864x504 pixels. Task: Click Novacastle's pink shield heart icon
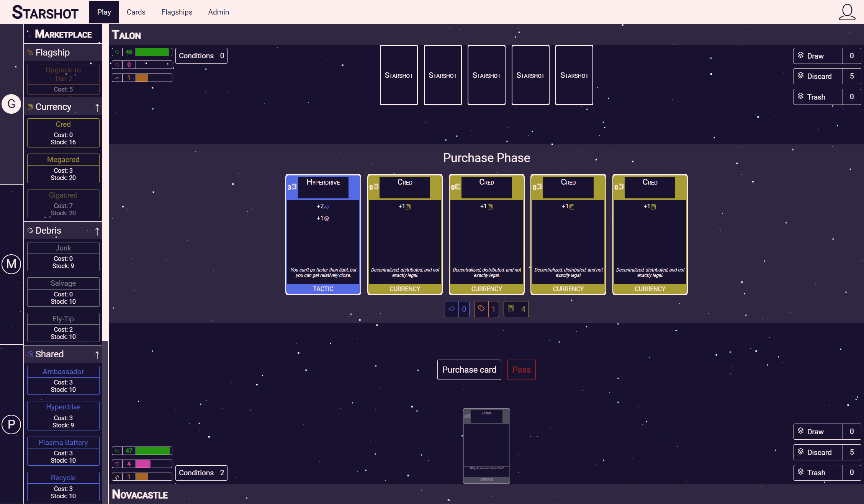(x=117, y=464)
